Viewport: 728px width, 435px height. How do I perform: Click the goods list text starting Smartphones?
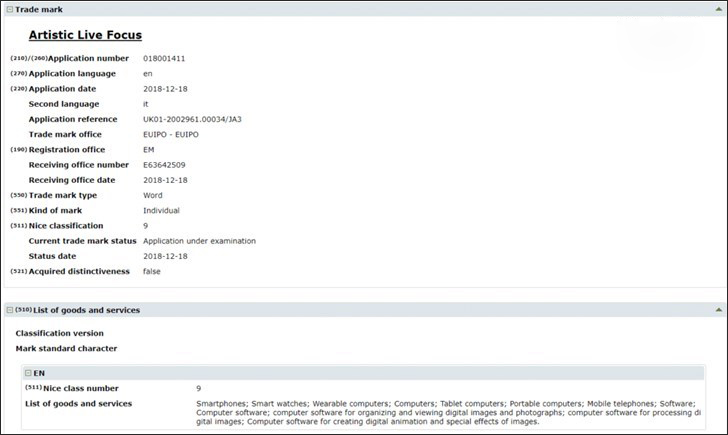[x=448, y=413]
